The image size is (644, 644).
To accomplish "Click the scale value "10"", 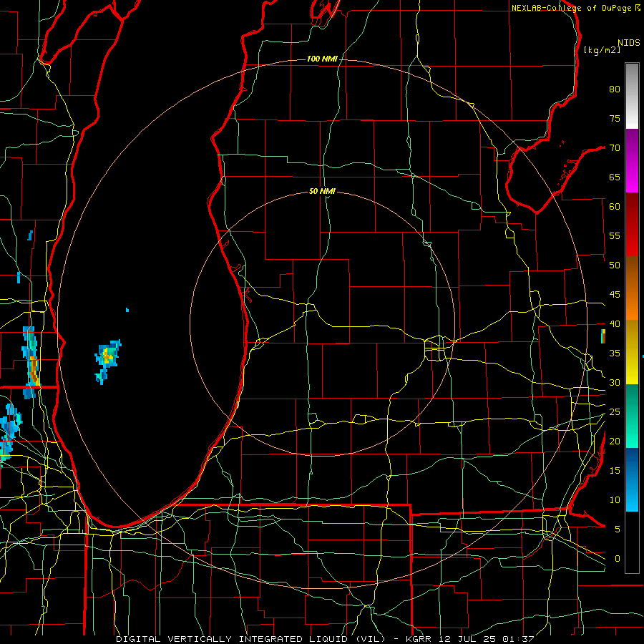I will point(615,500).
